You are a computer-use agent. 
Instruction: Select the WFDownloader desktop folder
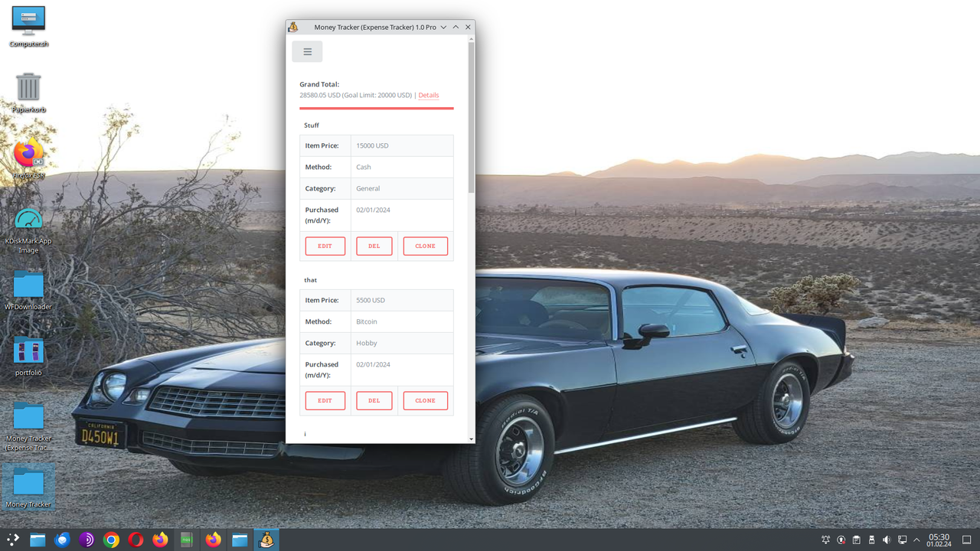click(28, 290)
